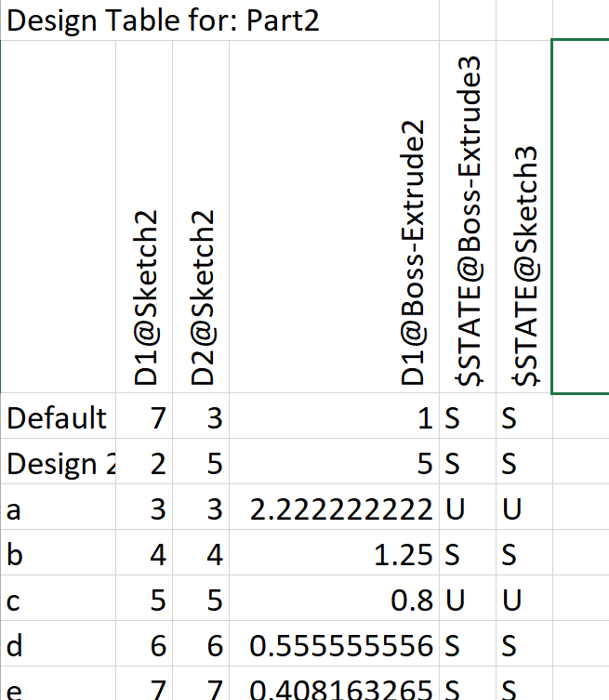
Task: Click Sketch3 state S in row d
Action: click(524, 643)
